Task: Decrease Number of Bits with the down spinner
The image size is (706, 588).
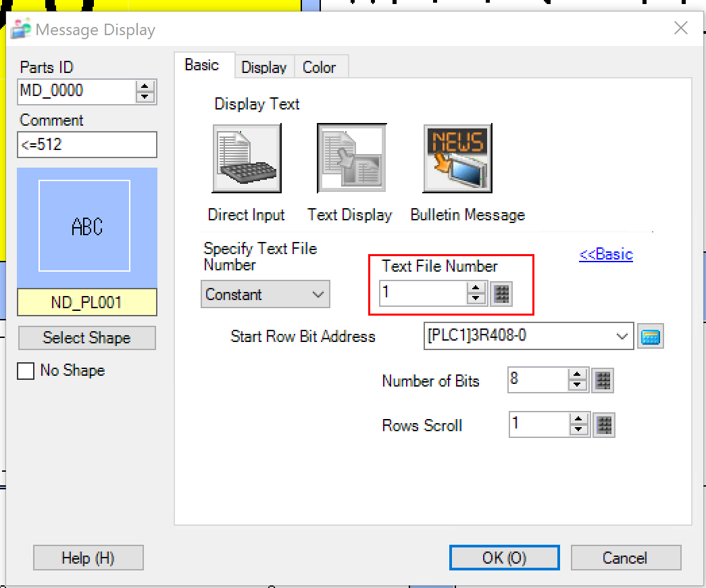Action: tap(577, 385)
